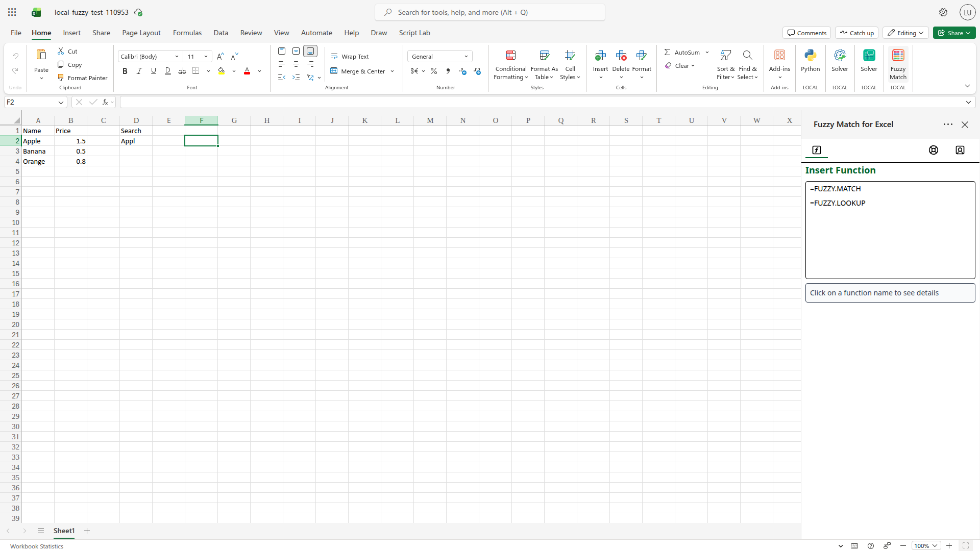Open the app launcher grid

coord(12,12)
